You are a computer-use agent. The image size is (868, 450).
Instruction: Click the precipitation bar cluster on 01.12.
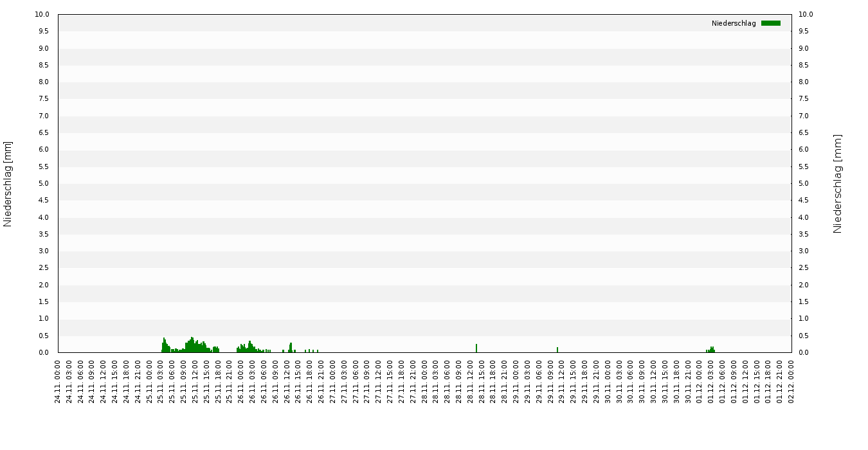tap(711, 350)
